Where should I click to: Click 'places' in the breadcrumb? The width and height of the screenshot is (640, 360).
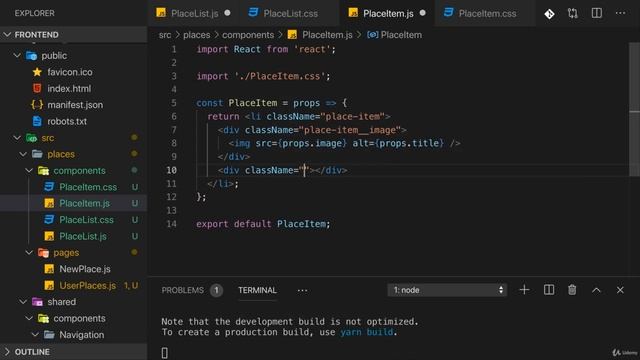tap(196, 35)
